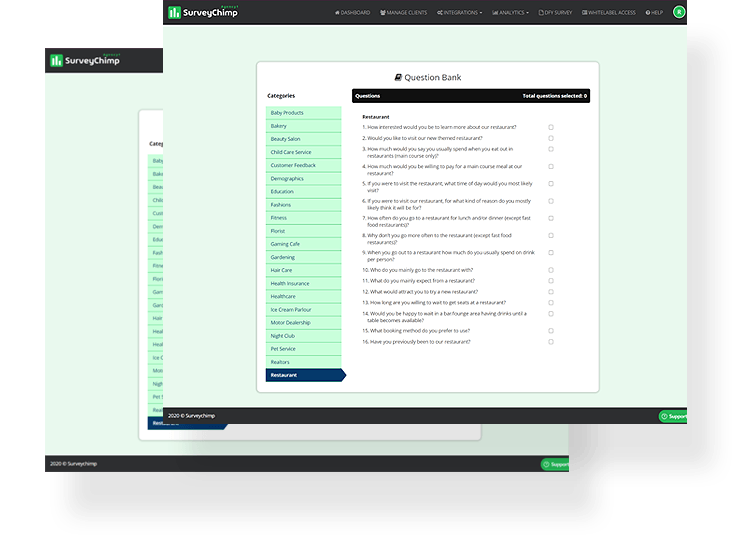Tick checkbox for question 10 about companions
Screen dimensions: 732x535
551,270
